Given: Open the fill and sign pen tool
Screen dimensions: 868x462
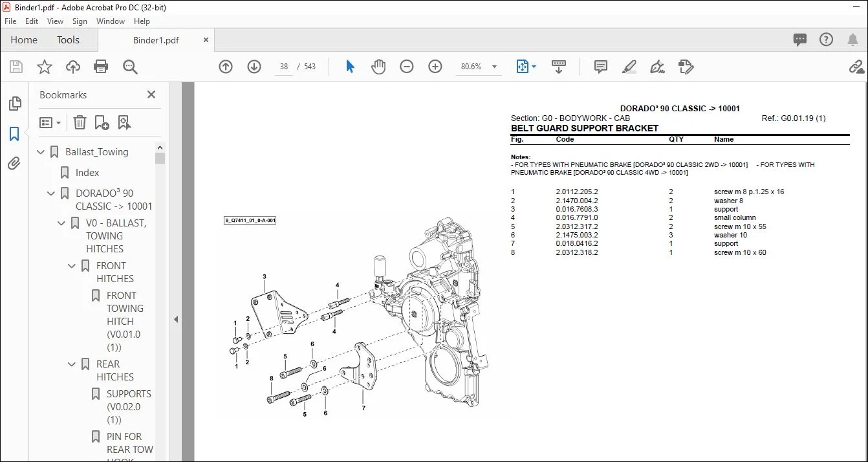Looking at the screenshot, I should tap(658, 67).
